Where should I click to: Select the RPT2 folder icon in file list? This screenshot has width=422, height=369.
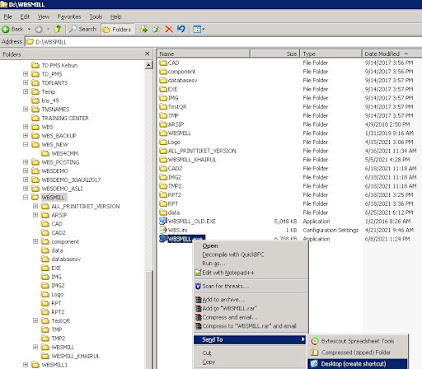coord(163,195)
